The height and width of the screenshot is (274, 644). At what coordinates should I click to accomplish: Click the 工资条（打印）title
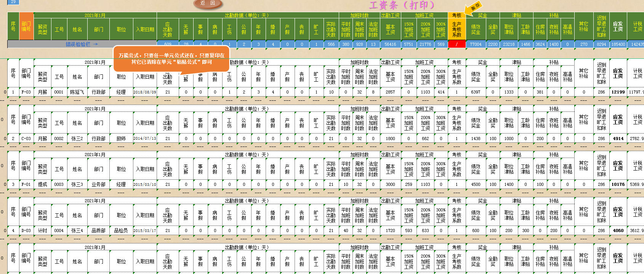pyautogui.click(x=402, y=5)
